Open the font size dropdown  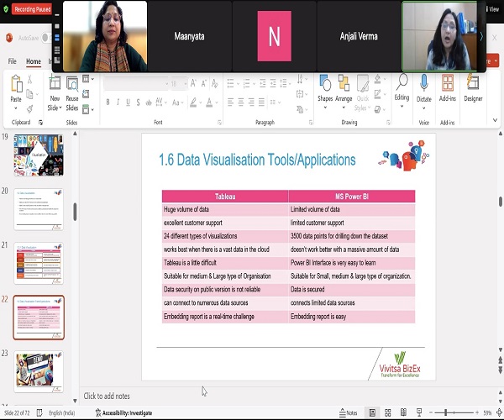186,84
